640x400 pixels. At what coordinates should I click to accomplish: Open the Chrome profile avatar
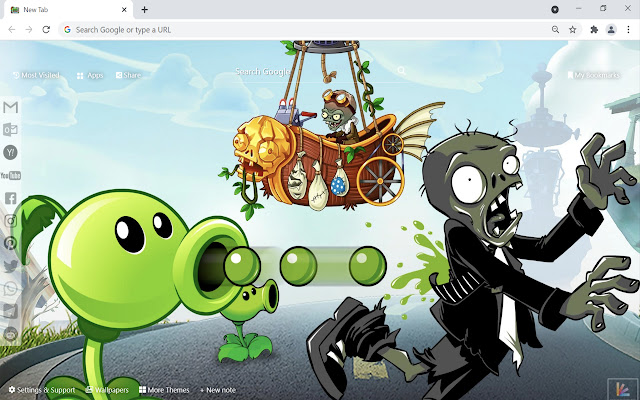pyautogui.click(x=611, y=29)
